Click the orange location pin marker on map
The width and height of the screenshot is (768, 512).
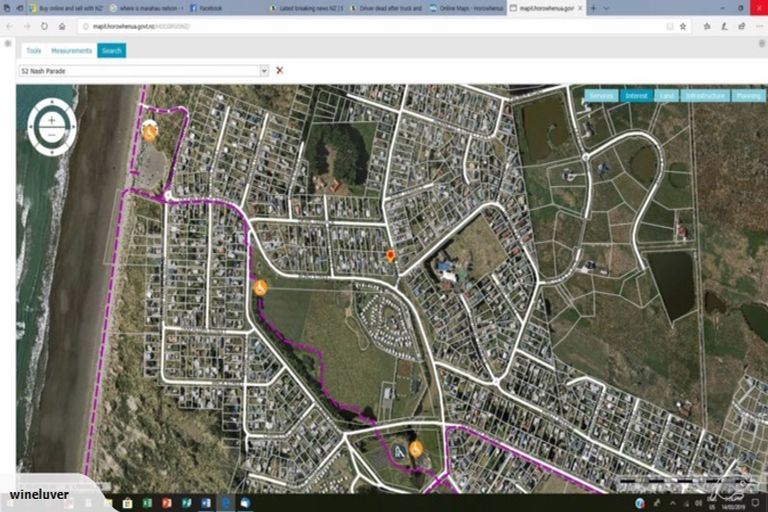click(x=390, y=257)
